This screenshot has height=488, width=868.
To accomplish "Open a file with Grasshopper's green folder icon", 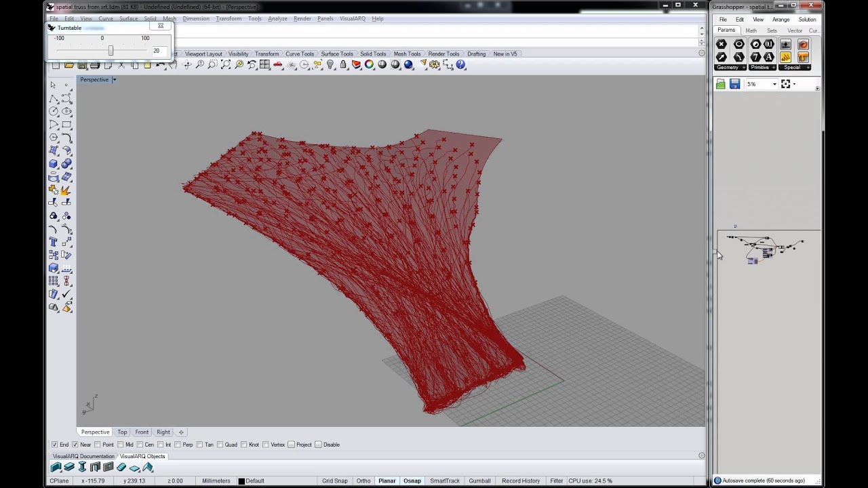I will [721, 84].
